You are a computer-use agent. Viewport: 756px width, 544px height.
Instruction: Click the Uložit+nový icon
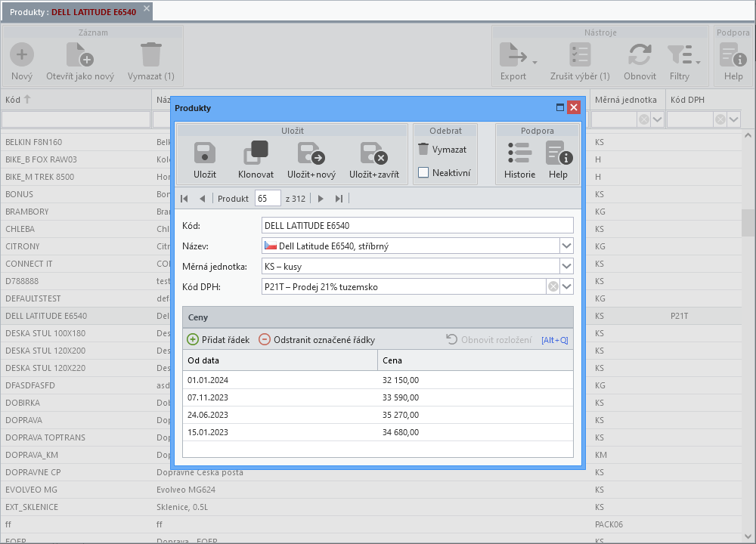(311, 153)
